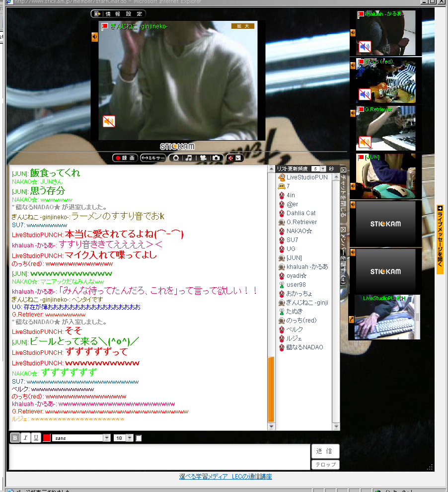Open the list update frequency dropdown
The image size is (448, 492).
(x=323, y=169)
